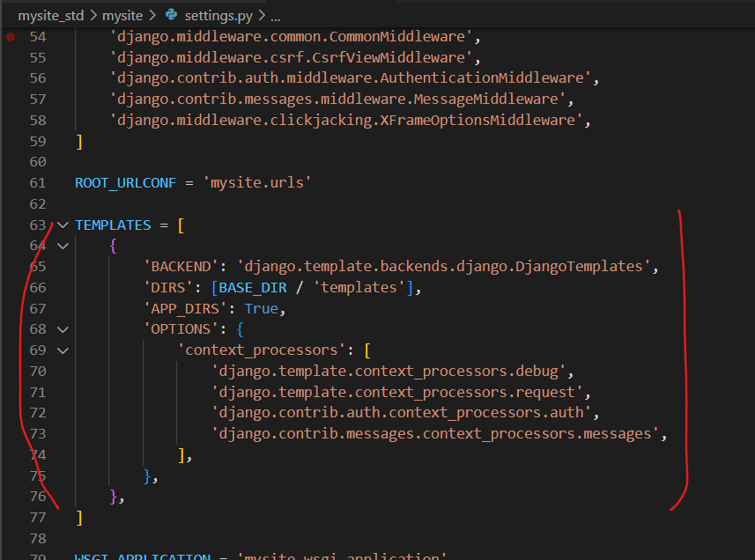This screenshot has height=560, width=755.
Task: Click the True value for APP_DIRS
Action: pos(262,308)
